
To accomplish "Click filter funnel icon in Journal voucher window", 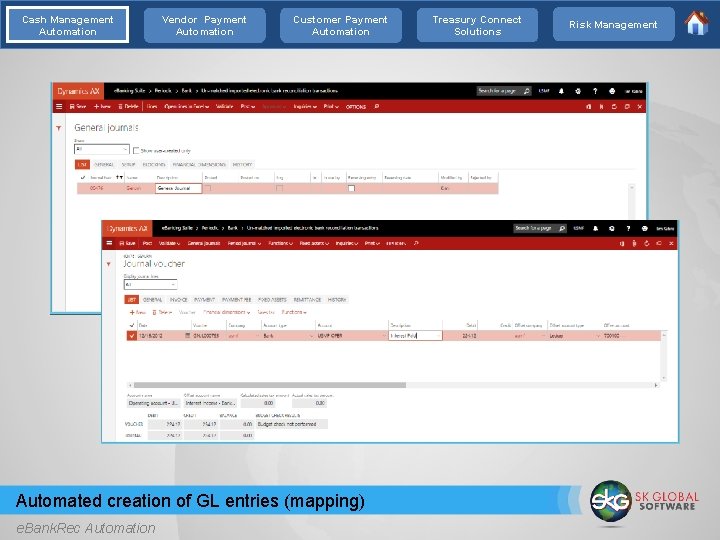I will pyautogui.click(x=109, y=264).
